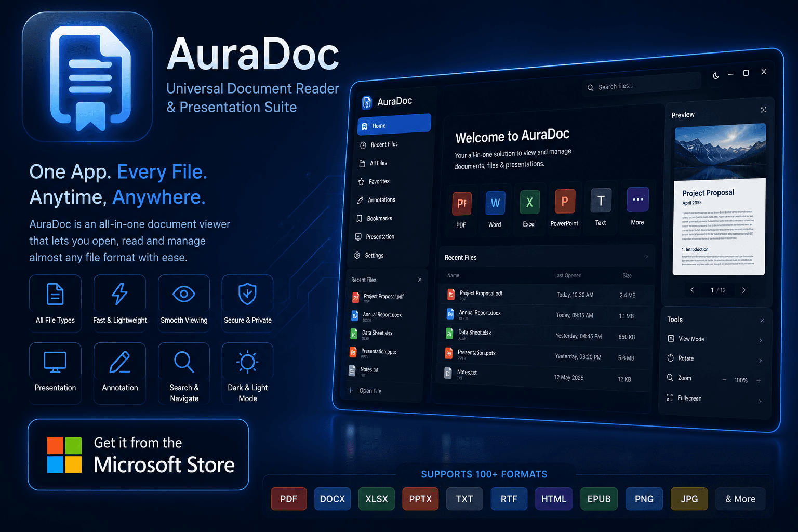Click the Project Proposal preview thumbnail
798x532 pixels.
(720, 200)
